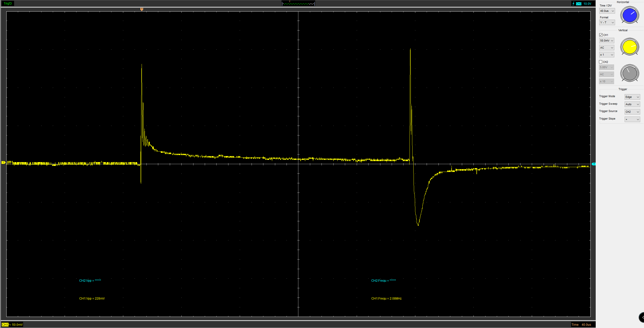
Task: Click the Trig'D status label
Action: click(8, 4)
